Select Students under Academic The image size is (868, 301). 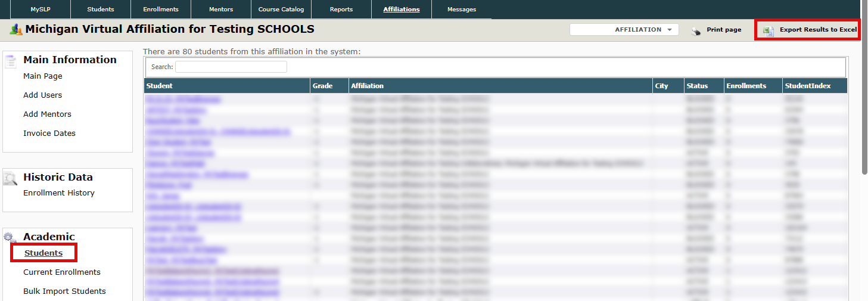[43, 253]
